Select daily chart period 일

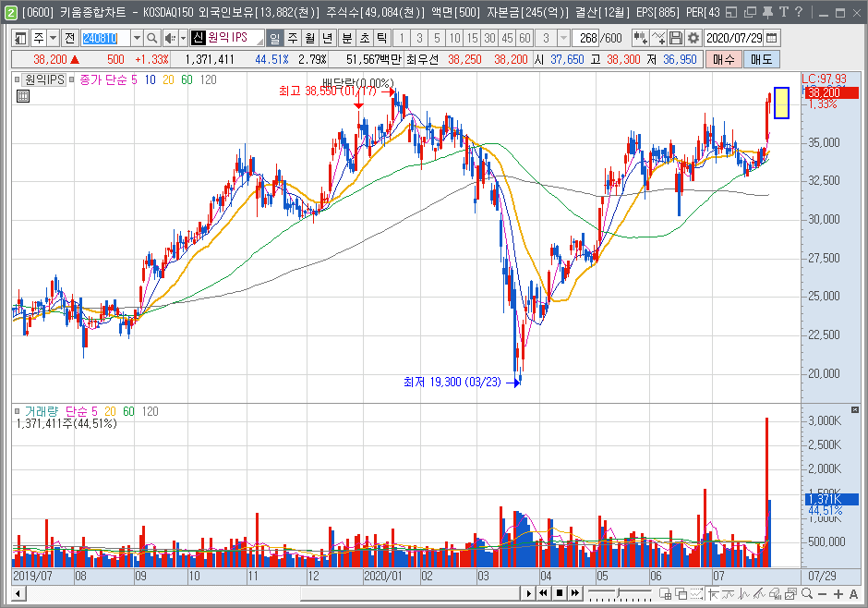coord(274,38)
